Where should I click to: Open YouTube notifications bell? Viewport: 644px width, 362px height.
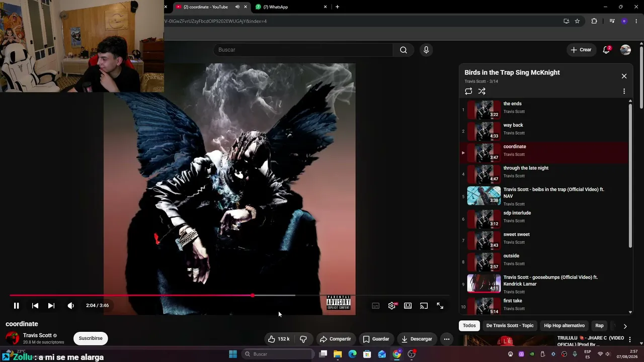click(606, 50)
